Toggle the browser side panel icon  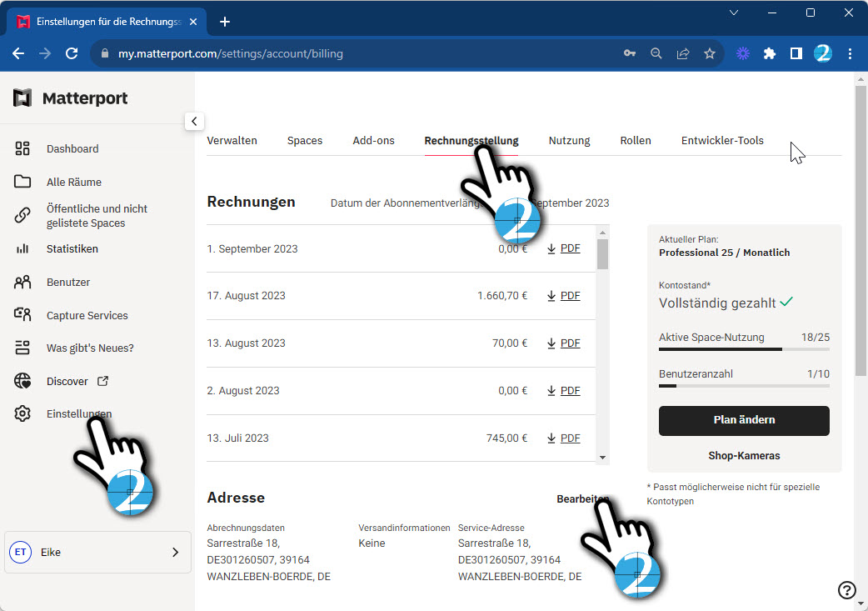pos(796,53)
